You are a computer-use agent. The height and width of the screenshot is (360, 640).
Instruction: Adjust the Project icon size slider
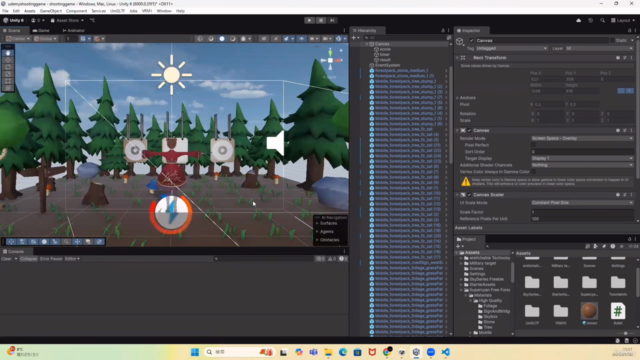click(625, 333)
